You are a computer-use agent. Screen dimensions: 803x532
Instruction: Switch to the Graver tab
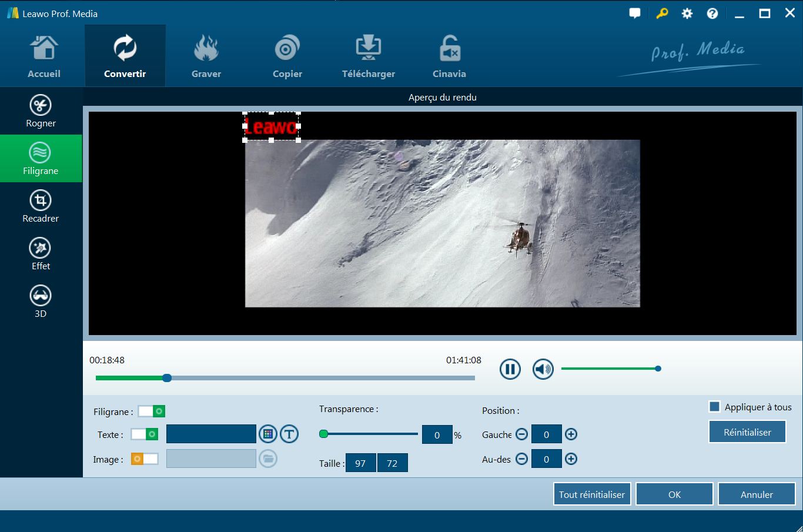[206, 56]
